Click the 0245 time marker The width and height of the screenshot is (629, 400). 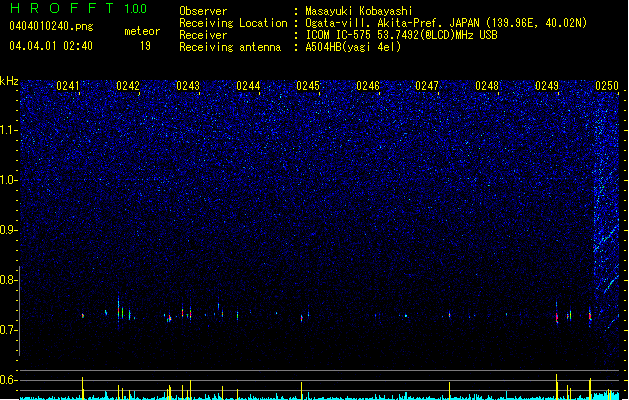click(x=308, y=86)
